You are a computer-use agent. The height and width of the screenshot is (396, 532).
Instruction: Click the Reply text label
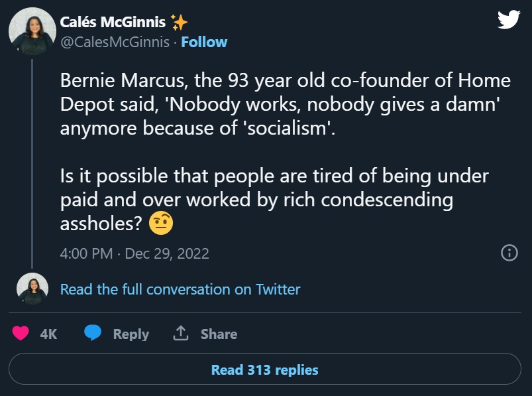pos(131,334)
